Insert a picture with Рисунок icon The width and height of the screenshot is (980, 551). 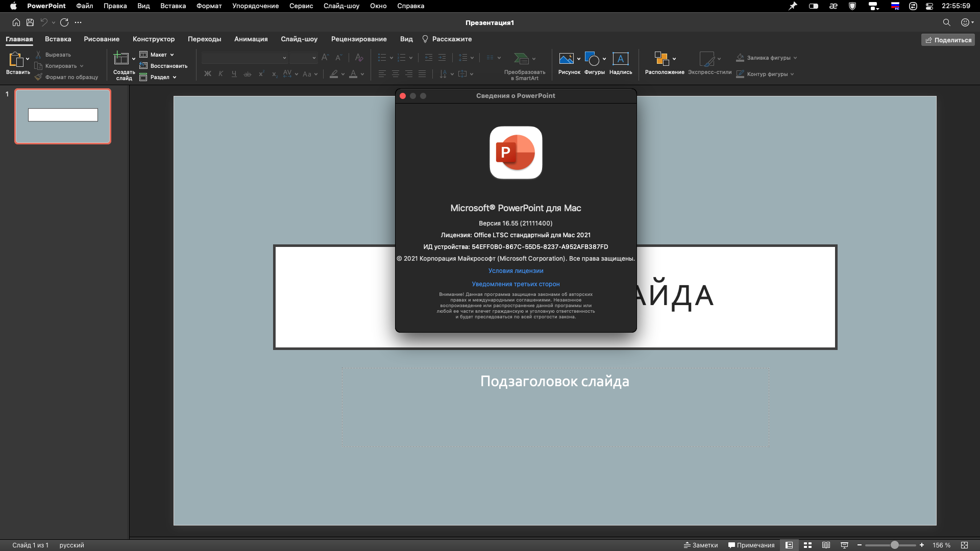pos(566,59)
